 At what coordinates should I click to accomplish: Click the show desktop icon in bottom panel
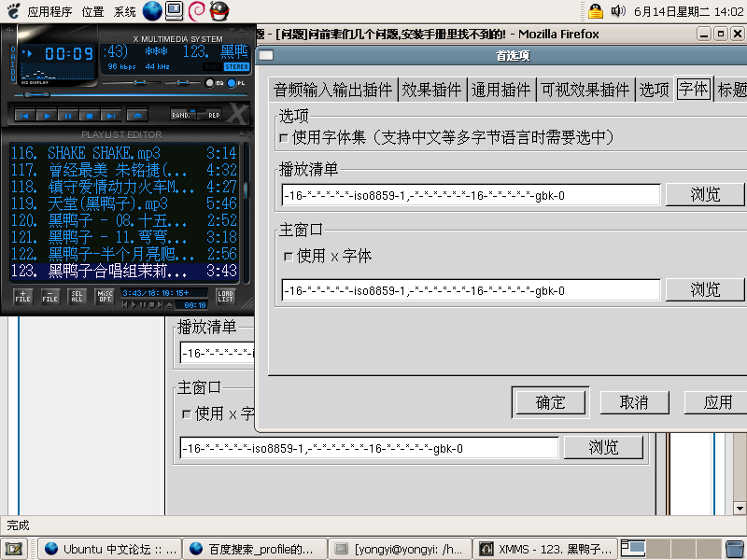[14, 549]
